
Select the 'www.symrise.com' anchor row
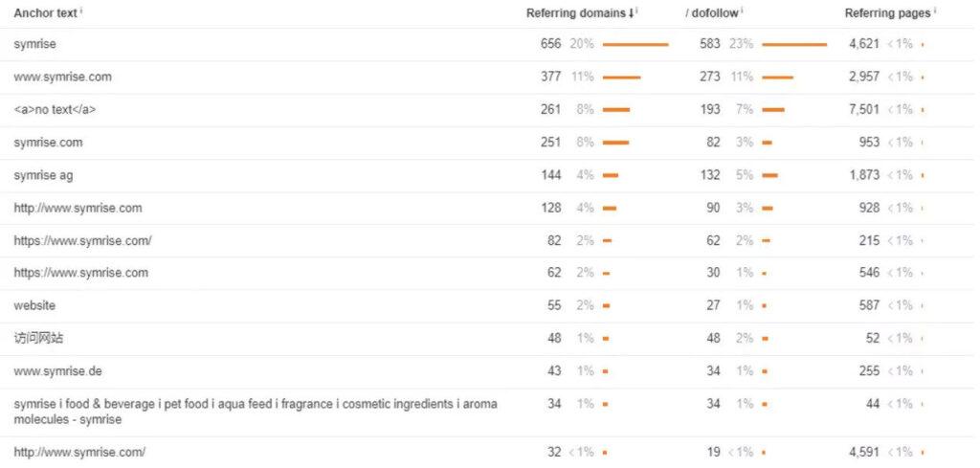pos(62,77)
